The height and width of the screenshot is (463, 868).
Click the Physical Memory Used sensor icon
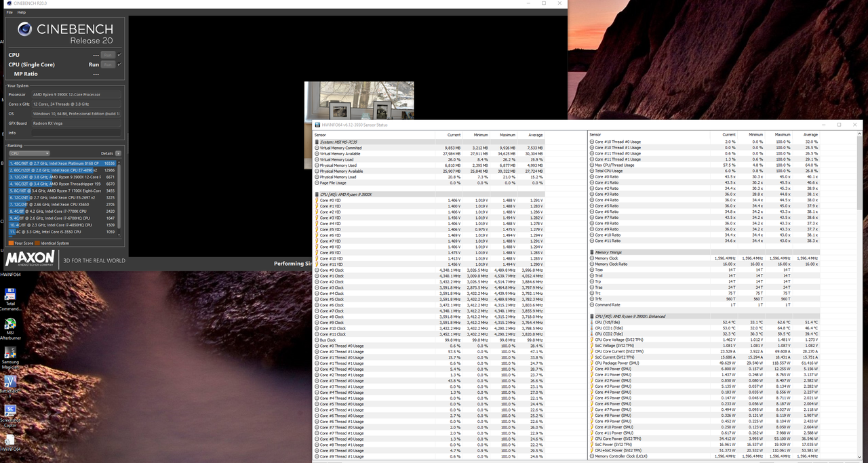(317, 165)
